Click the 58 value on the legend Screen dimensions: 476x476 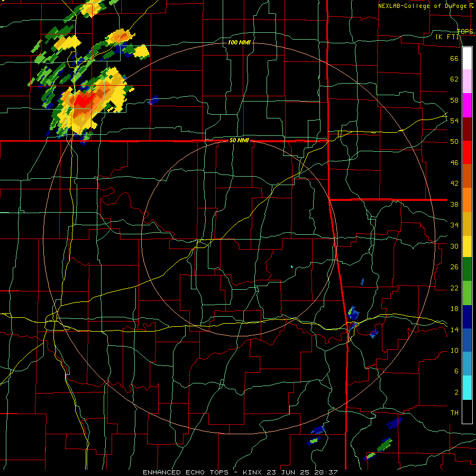coord(454,100)
